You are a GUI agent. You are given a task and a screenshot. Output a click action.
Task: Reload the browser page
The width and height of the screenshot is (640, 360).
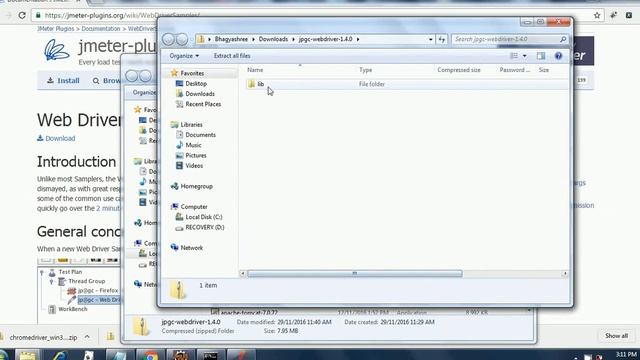coord(22,16)
